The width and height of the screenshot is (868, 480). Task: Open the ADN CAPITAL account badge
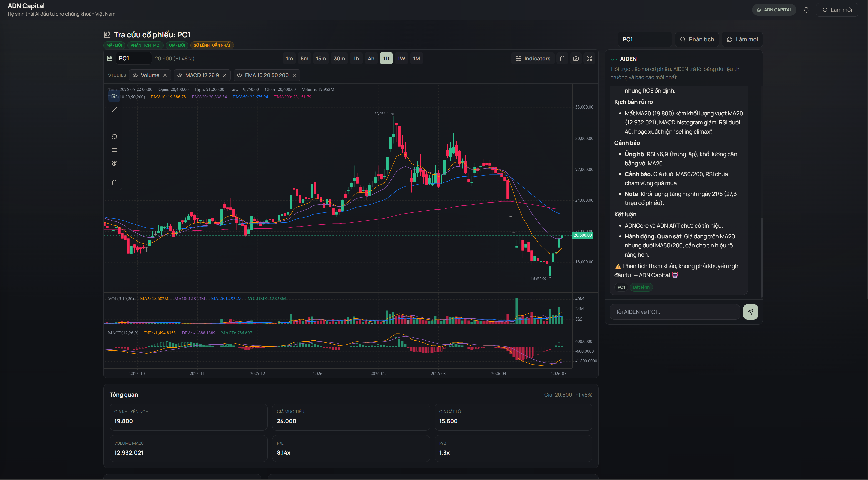coord(774,10)
